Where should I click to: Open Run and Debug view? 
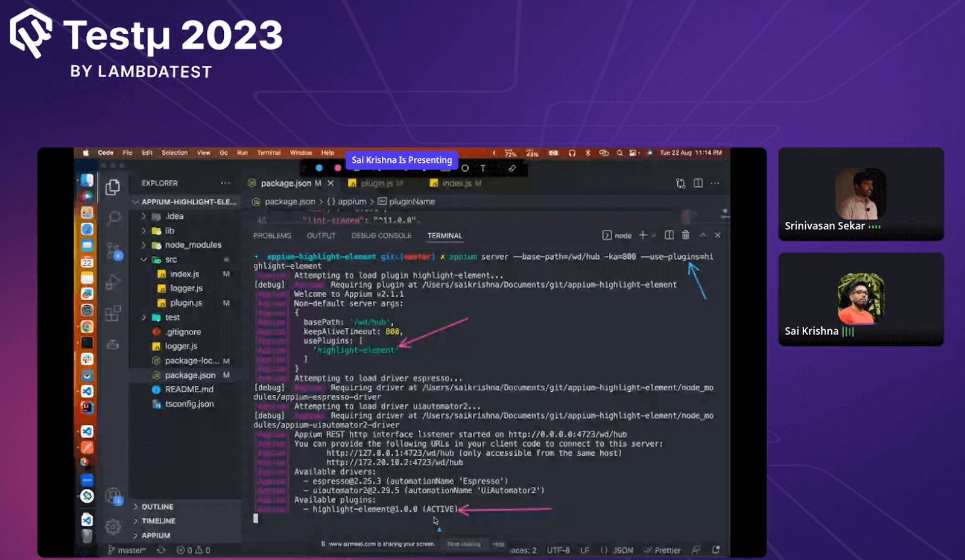click(113, 282)
